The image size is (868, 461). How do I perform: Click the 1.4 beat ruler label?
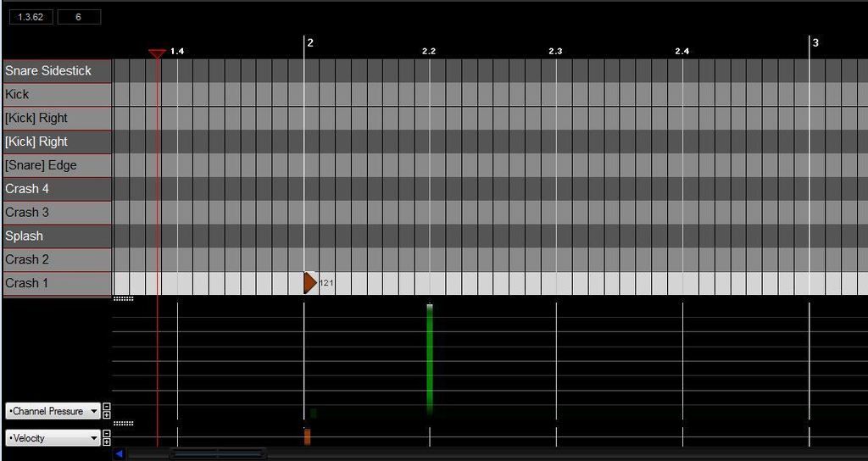177,52
